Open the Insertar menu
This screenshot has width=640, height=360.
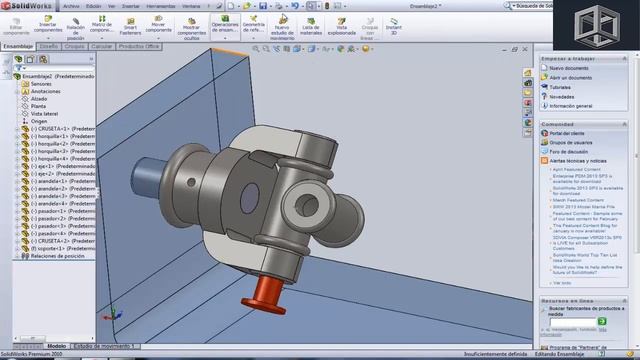(131, 6)
